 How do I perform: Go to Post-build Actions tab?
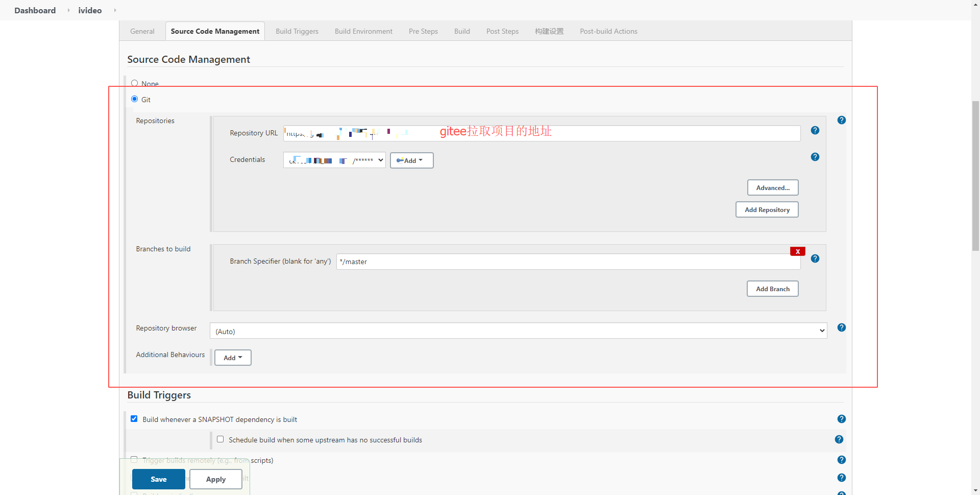608,31
